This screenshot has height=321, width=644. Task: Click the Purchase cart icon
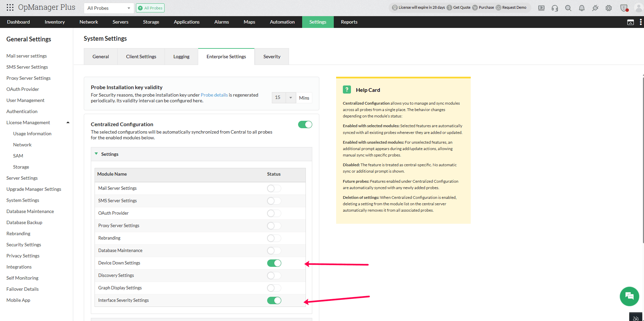(475, 8)
